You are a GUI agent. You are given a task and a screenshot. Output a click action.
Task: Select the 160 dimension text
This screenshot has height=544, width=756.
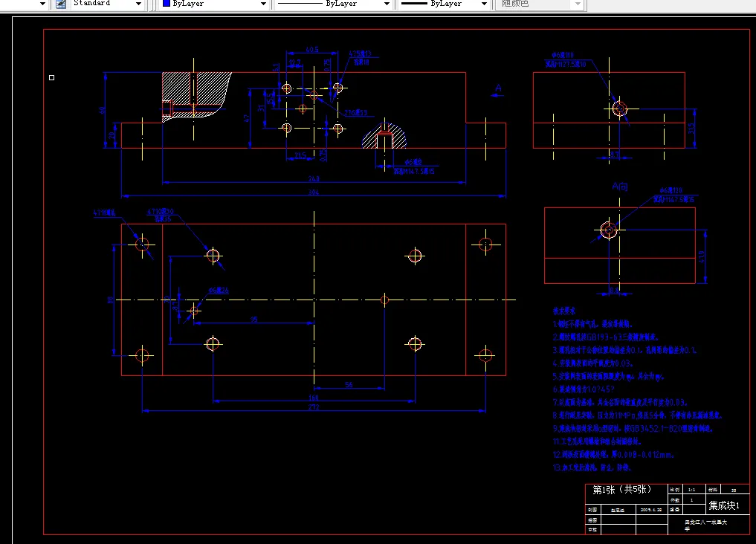[314, 398]
